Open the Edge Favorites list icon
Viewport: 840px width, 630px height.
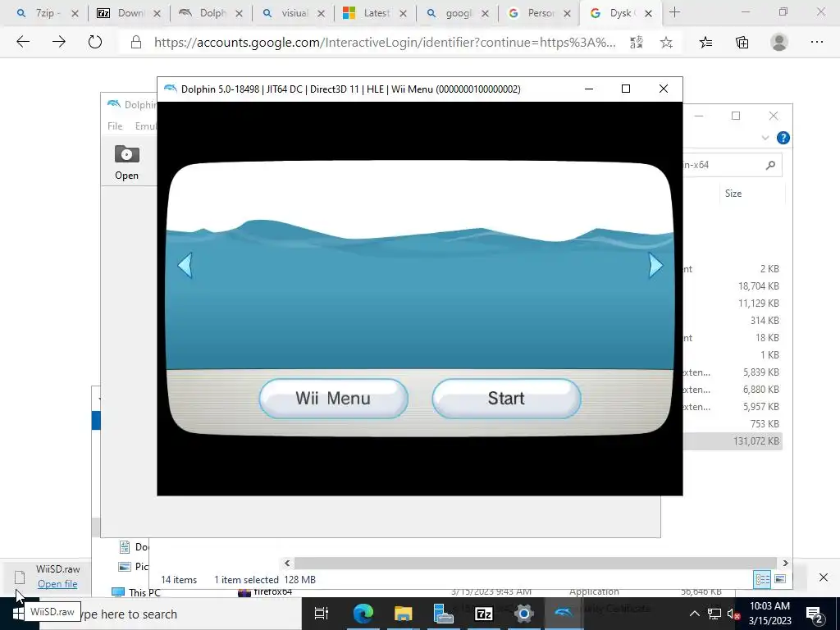[706, 43]
